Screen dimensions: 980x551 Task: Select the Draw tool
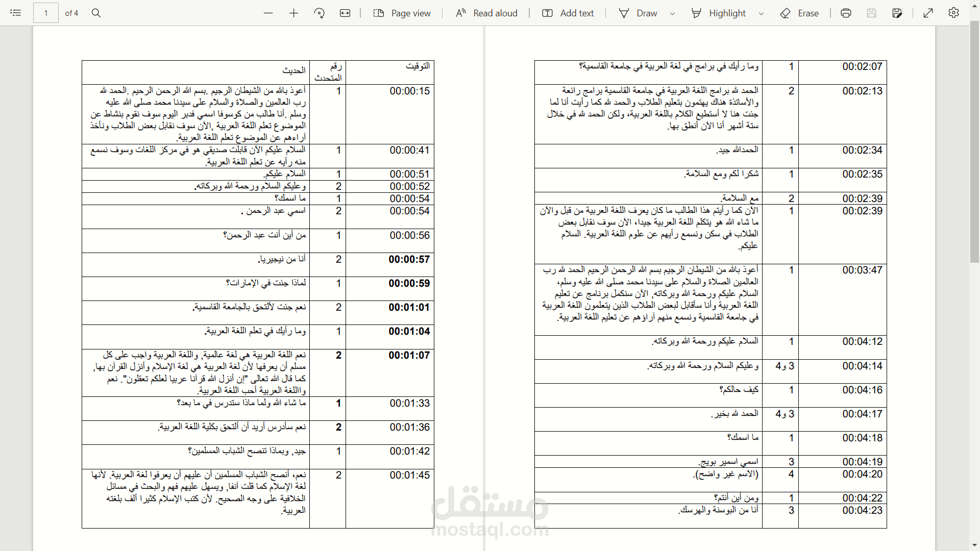pyautogui.click(x=638, y=13)
